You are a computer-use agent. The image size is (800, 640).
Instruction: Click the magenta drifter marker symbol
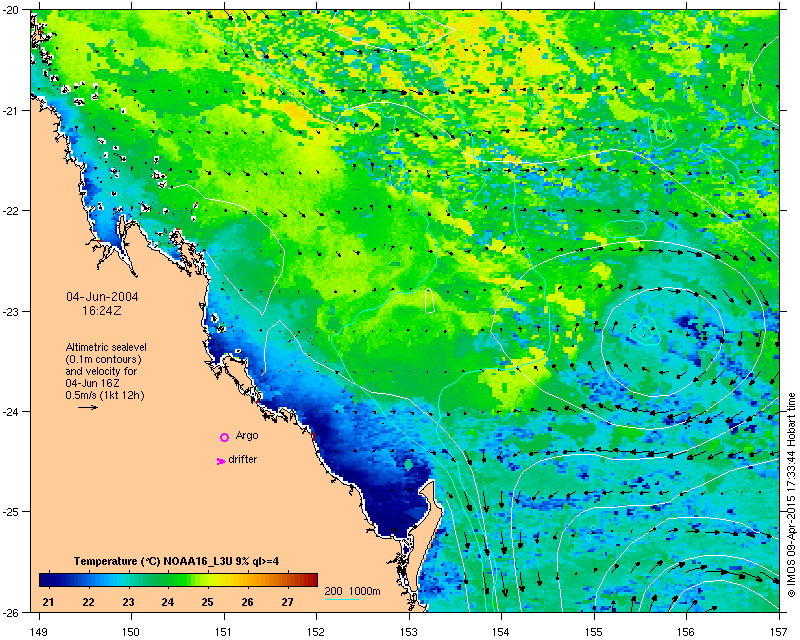(220, 461)
